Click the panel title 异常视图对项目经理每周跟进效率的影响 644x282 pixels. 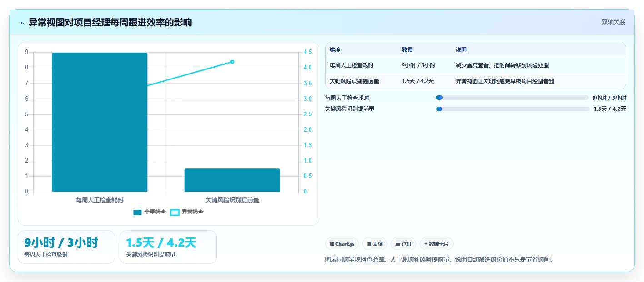click(x=110, y=22)
